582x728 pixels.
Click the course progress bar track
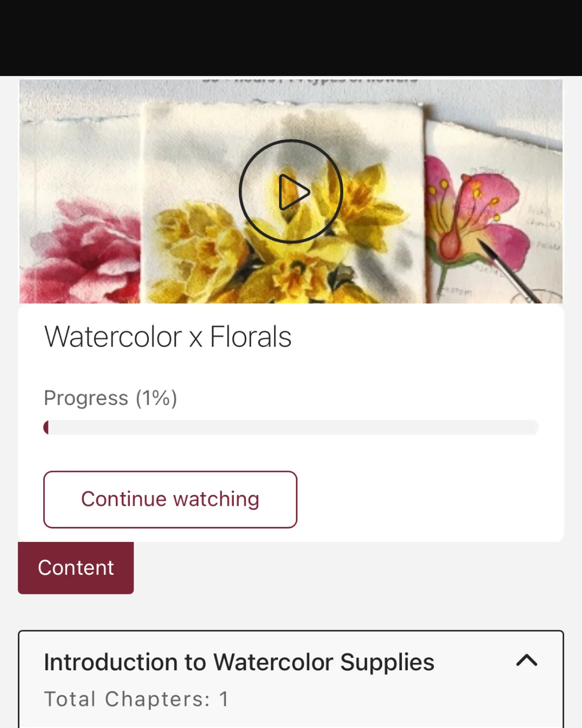(x=291, y=428)
